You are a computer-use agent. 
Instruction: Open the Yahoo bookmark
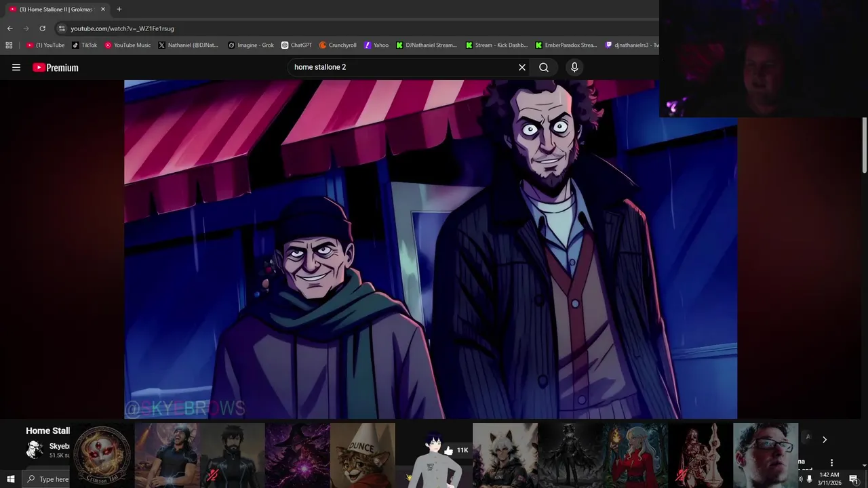(x=376, y=45)
